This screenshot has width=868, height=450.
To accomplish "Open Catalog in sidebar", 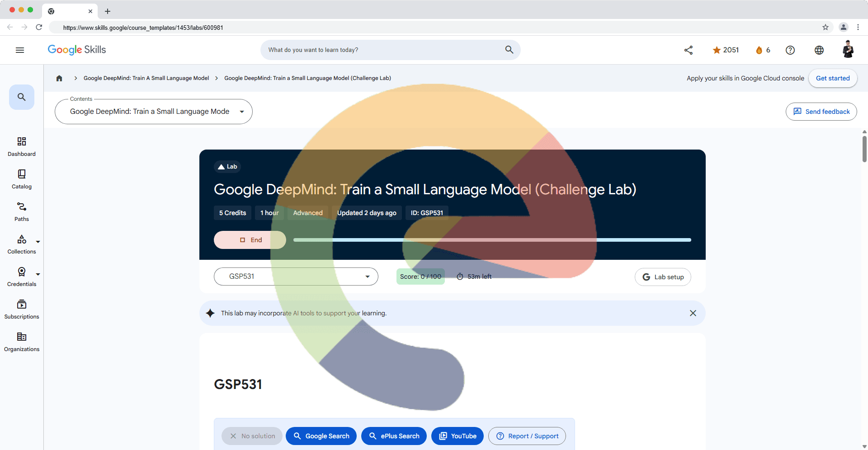I will click(22, 179).
